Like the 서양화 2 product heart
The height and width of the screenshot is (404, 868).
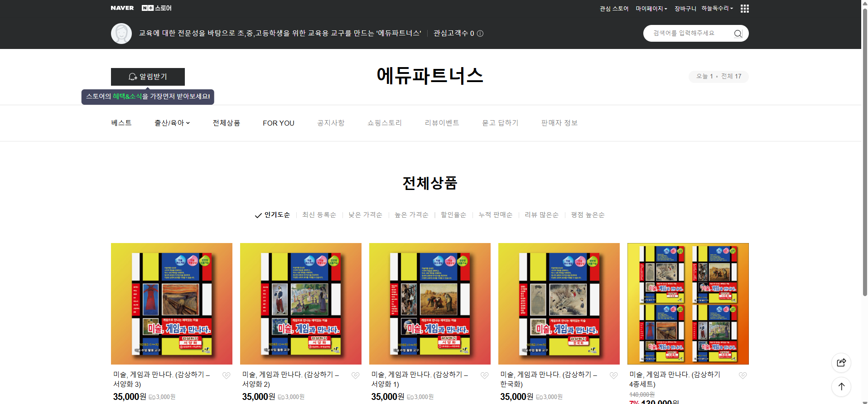(356, 375)
